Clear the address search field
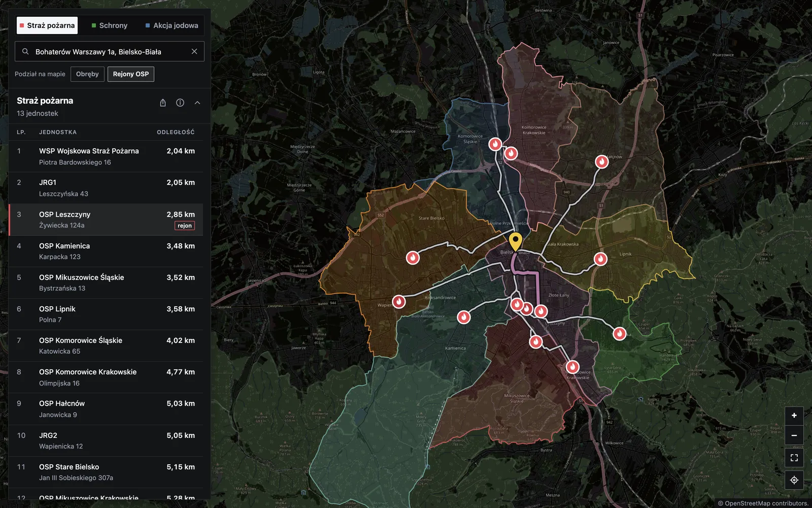Screen dimensions: 812x508 [194, 51]
